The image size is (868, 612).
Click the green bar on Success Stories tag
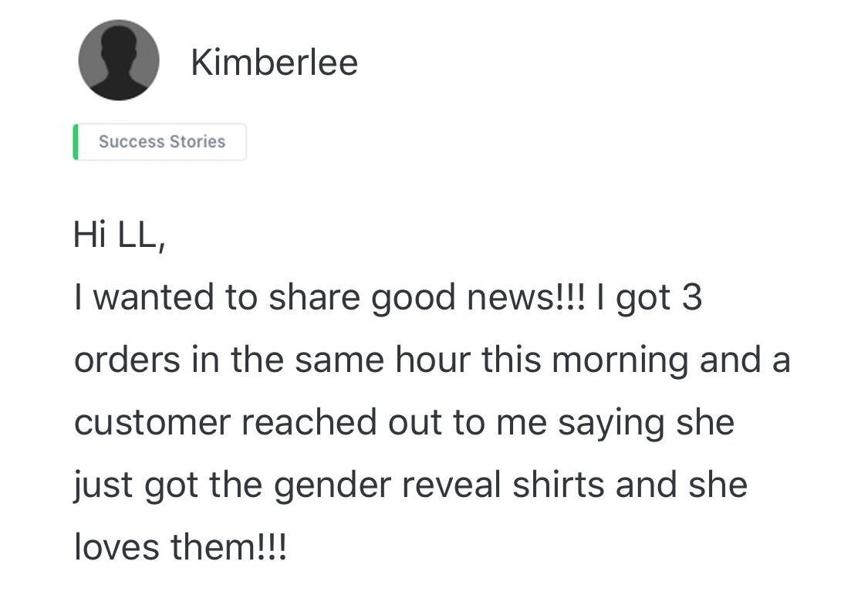pyautogui.click(x=76, y=142)
